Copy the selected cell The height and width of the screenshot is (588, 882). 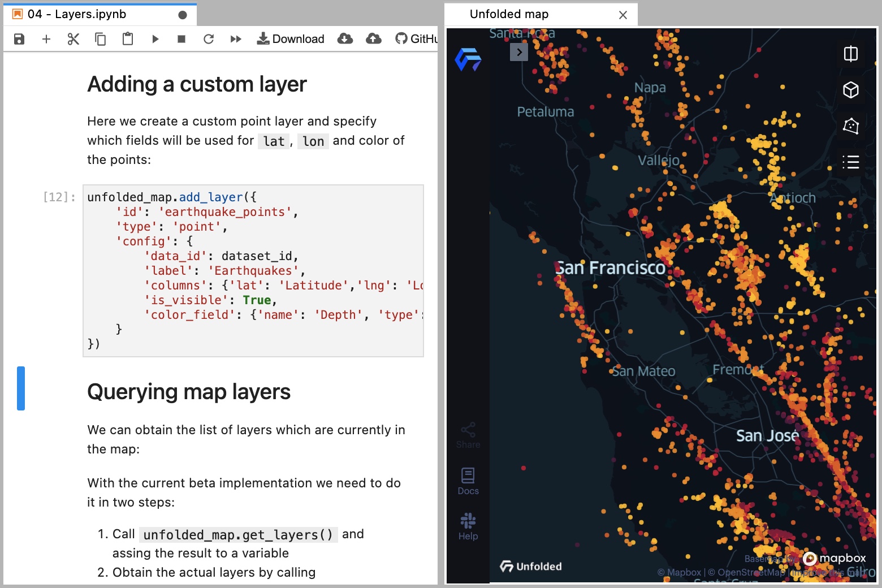pos(101,39)
